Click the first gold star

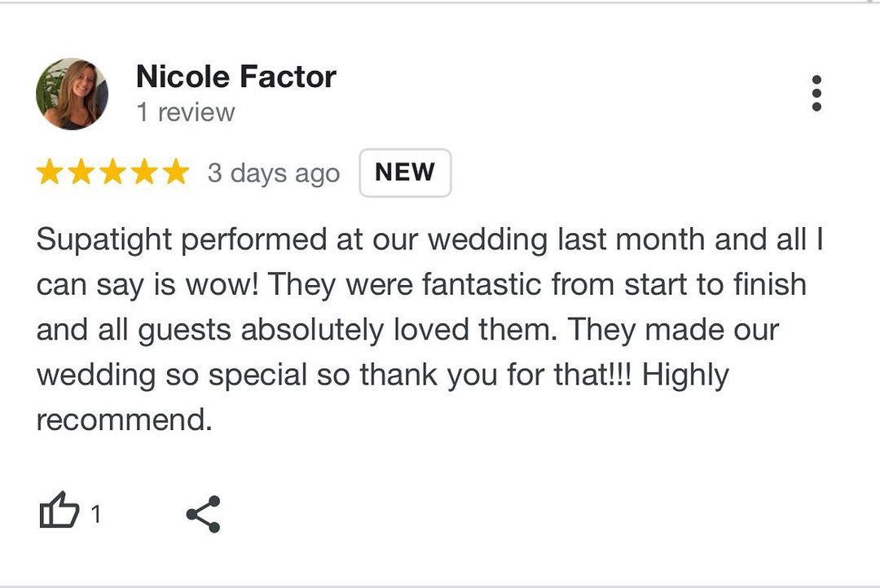click(x=50, y=173)
